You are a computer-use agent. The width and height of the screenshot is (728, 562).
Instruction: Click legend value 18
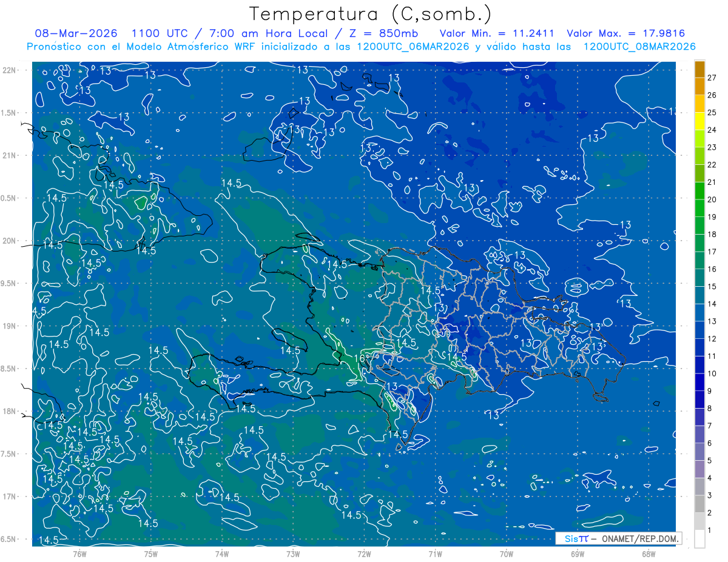click(712, 234)
